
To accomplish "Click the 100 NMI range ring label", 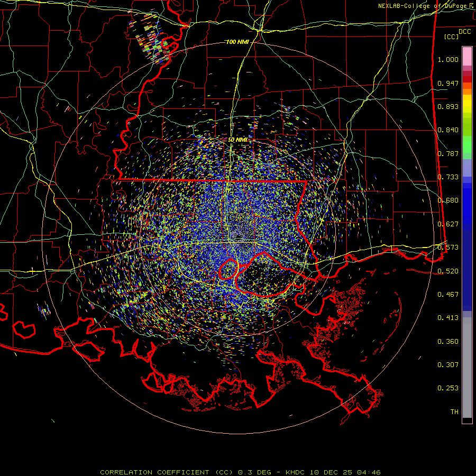I will coord(237,42).
